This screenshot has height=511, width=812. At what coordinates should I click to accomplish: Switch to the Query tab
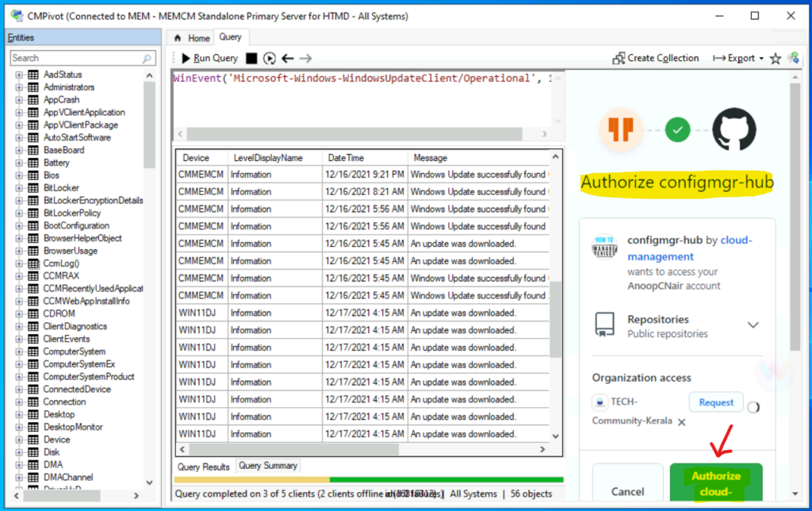231,37
